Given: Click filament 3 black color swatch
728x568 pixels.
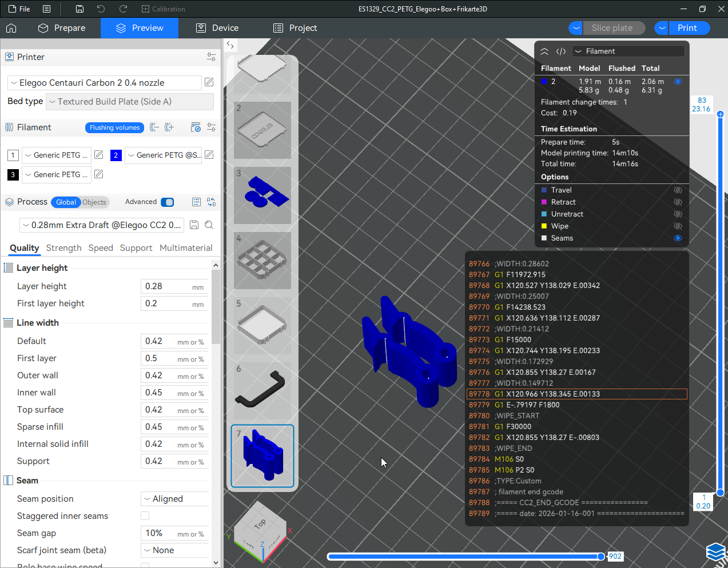Looking at the screenshot, I should [13, 175].
